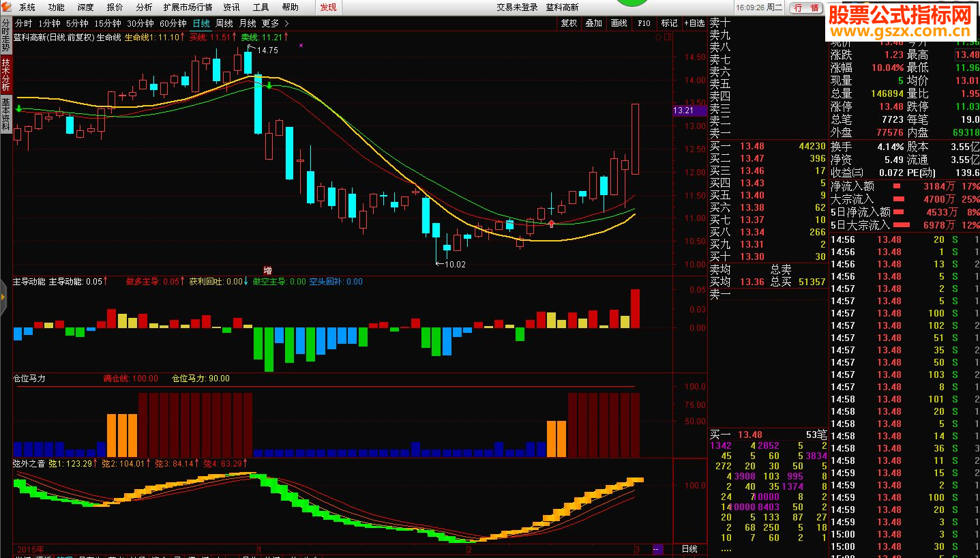980x558 pixels.
Task: Click the 叠加 overlay button
Action: click(594, 23)
